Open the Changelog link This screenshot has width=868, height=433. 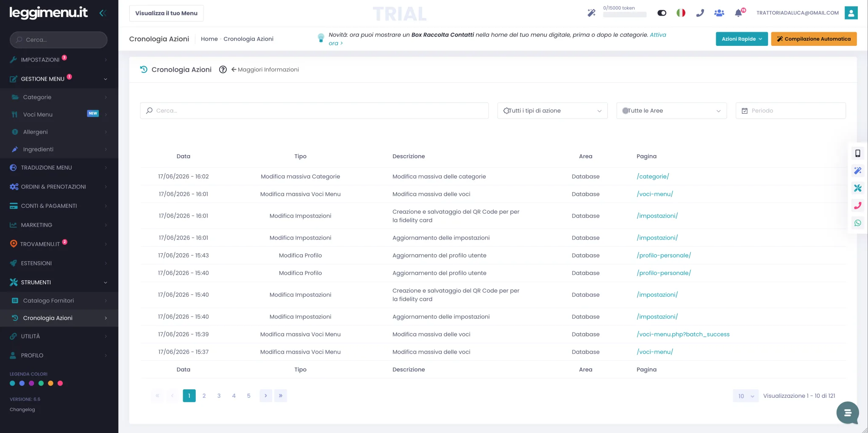point(22,410)
